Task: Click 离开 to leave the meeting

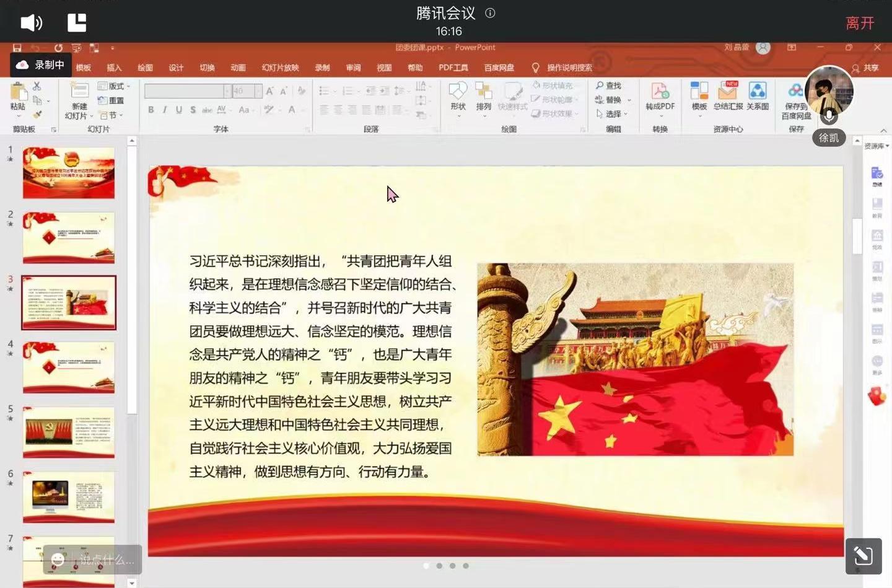Action: 860,23
